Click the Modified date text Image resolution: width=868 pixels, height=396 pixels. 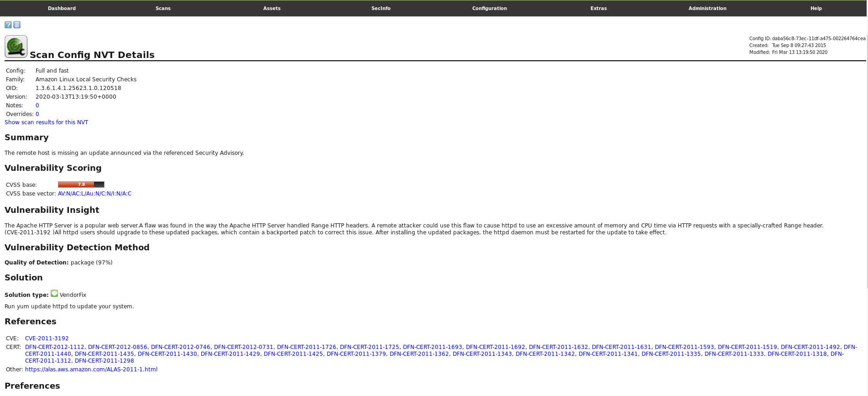pyautogui.click(x=800, y=53)
